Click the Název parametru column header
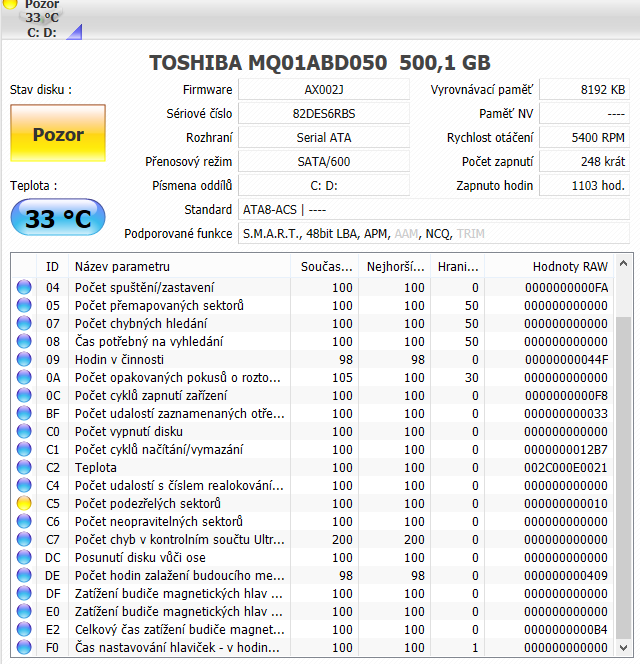The image size is (640, 664). coord(180,266)
